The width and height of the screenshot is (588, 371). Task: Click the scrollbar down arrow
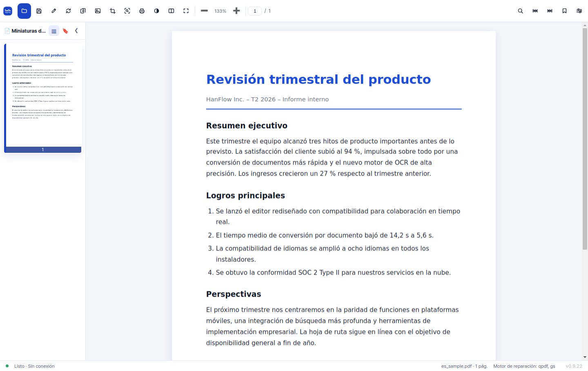click(585, 357)
